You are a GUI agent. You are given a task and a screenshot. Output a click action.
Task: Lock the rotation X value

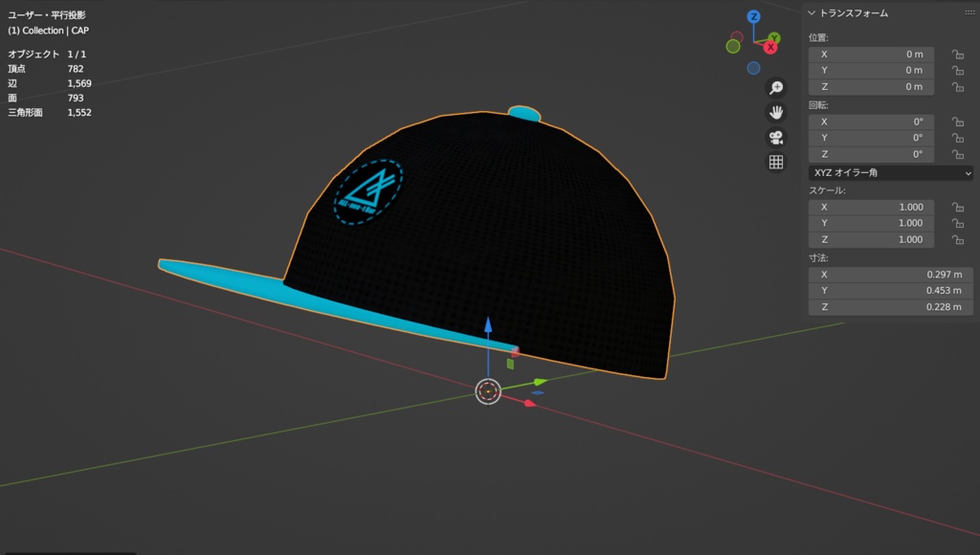[957, 122]
